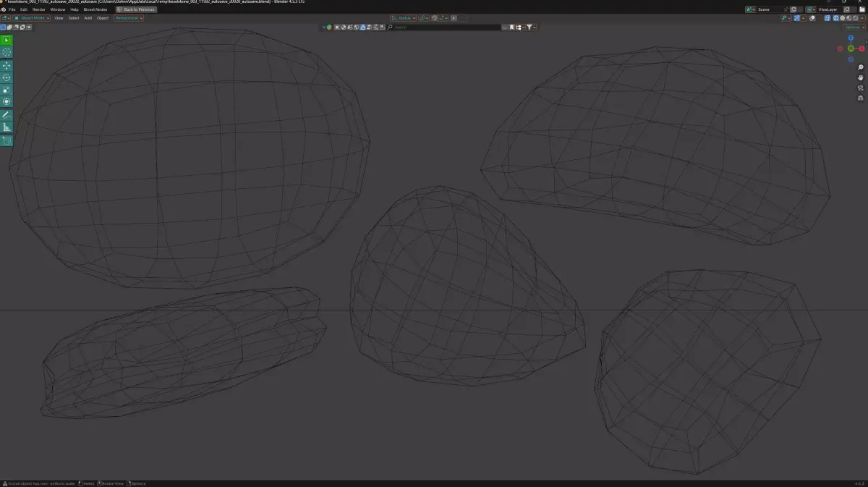Click the new scene icon
Screen dimensions: 868x487
(793, 9)
